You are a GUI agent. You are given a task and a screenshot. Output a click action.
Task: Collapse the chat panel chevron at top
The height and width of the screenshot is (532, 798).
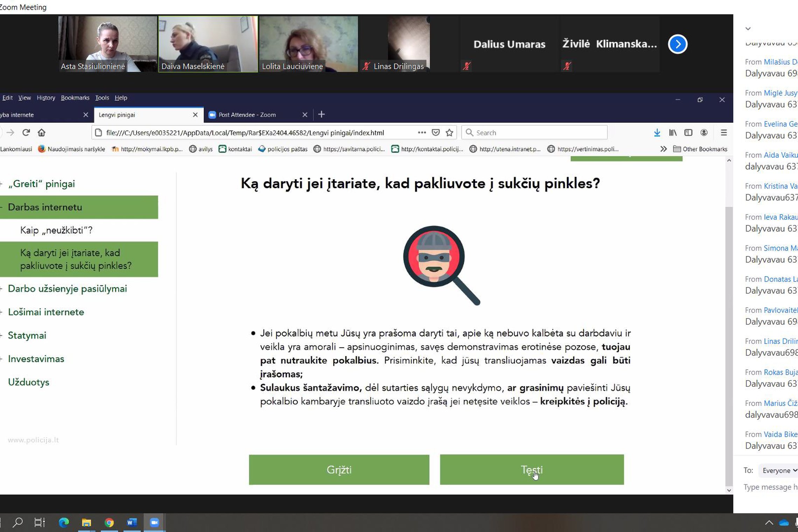pos(748,29)
